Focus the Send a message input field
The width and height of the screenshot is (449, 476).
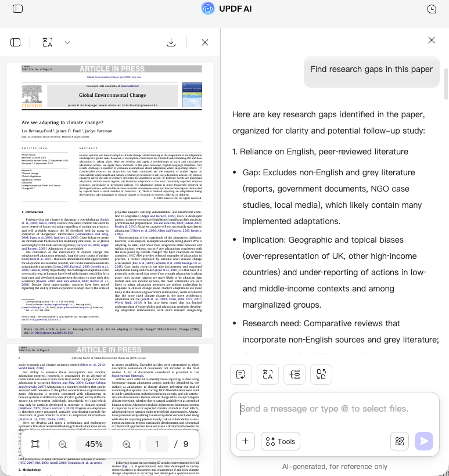coord(335,409)
